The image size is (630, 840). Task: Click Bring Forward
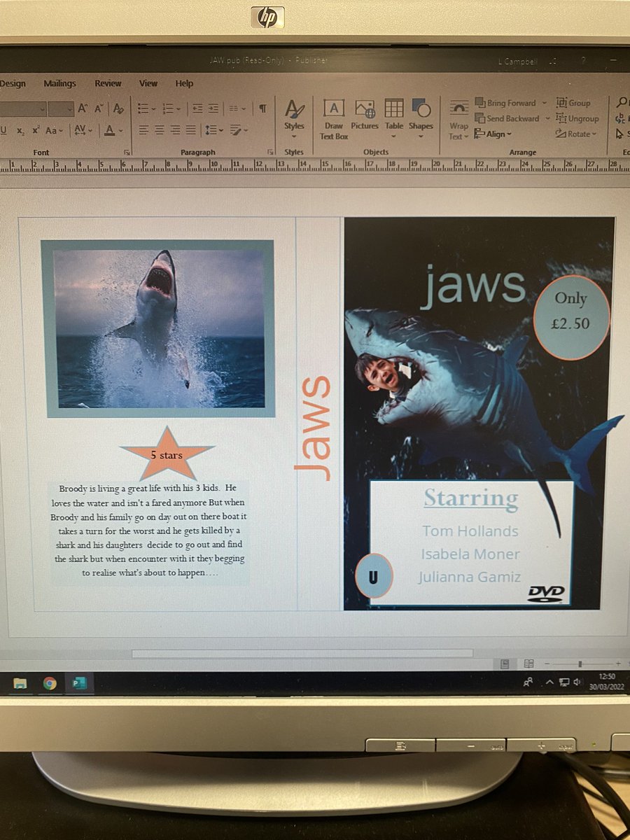coord(506,103)
